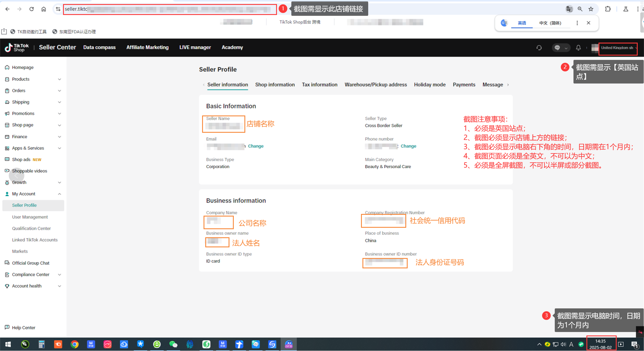Click the TikTok Shop logo
This screenshot has height=351, width=644.
pos(17,48)
